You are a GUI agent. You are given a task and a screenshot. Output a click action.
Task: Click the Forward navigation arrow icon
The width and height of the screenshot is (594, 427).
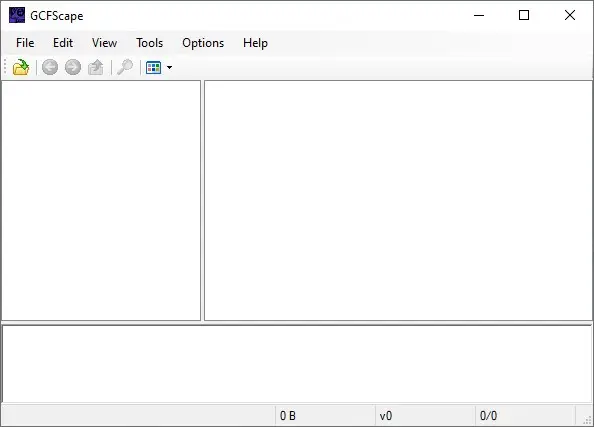click(x=73, y=68)
